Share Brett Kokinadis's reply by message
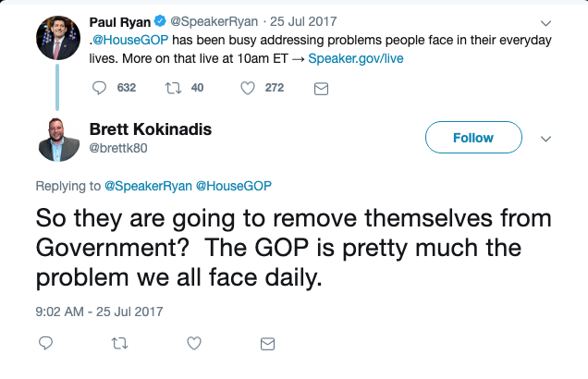Image resolution: width=588 pixels, height=379 pixels. coord(267,343)
